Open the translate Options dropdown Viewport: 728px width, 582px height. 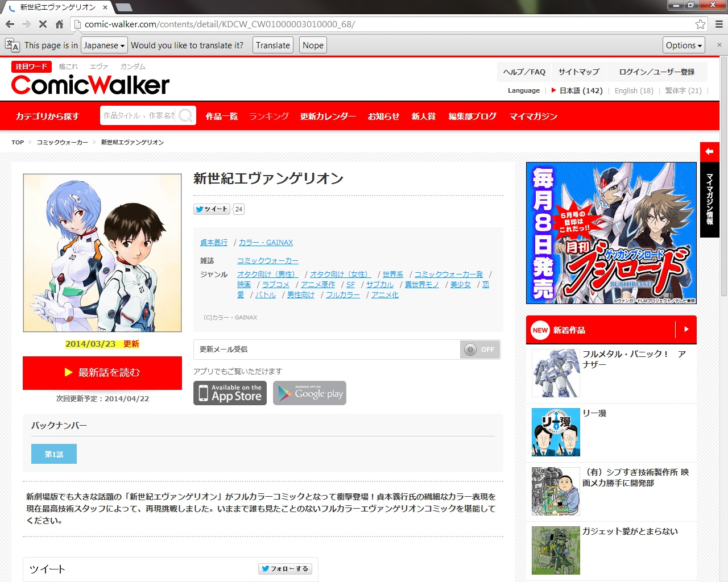(684, 45)
